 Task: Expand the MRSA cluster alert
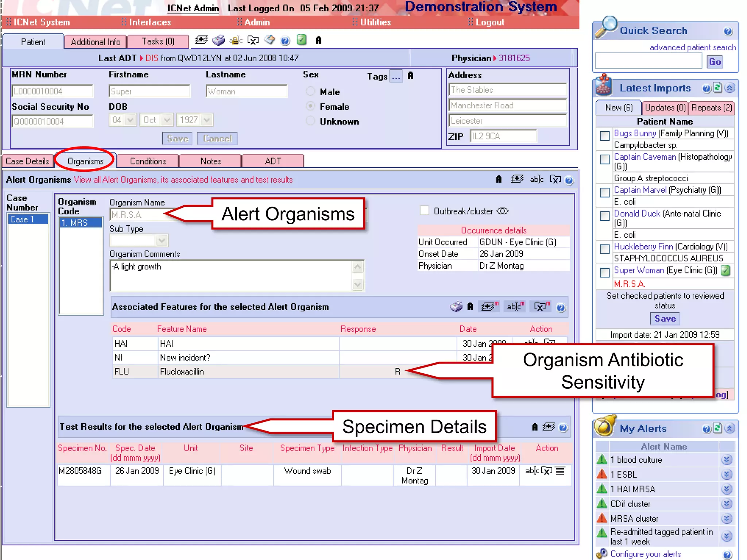(727, 518)
